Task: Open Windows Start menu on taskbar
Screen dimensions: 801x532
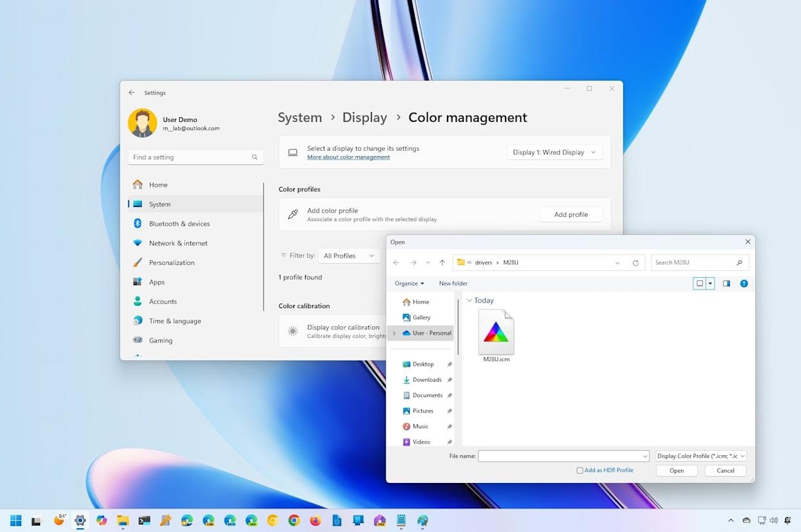Action: (16, 520)
